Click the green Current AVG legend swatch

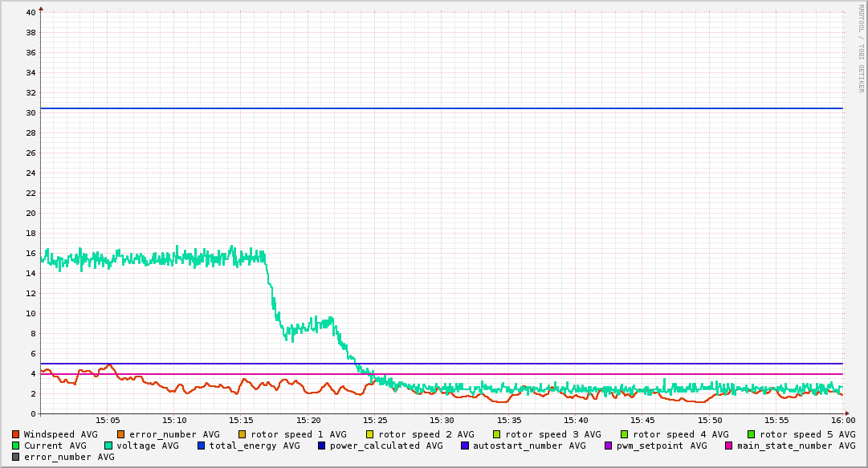pyautogui.click(x=16, y=446)
